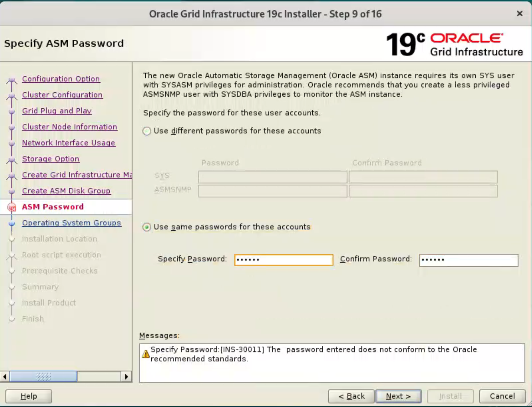This screenshot has width=532, height=407.
Task: Open Grid Plug and Play step
Action: [x=57, y=111]
